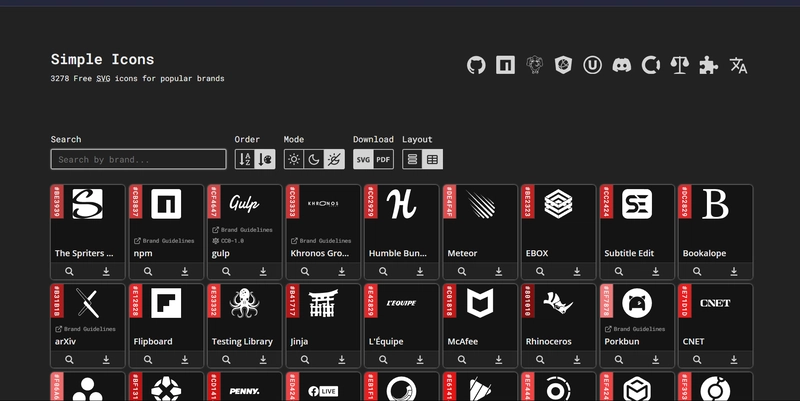800x401 pixels.
Task: Click the Simple Icons title heading
Action: coord(103,59)
